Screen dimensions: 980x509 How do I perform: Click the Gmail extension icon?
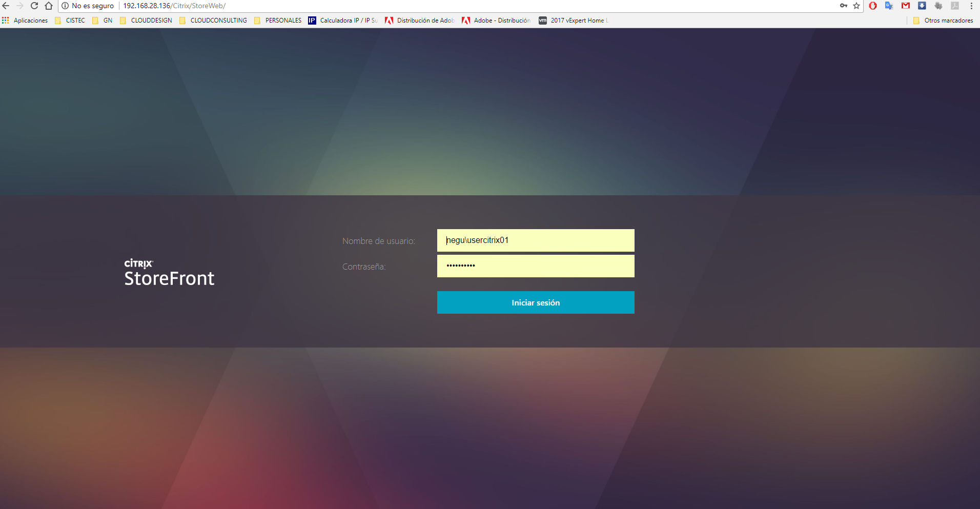906,6
